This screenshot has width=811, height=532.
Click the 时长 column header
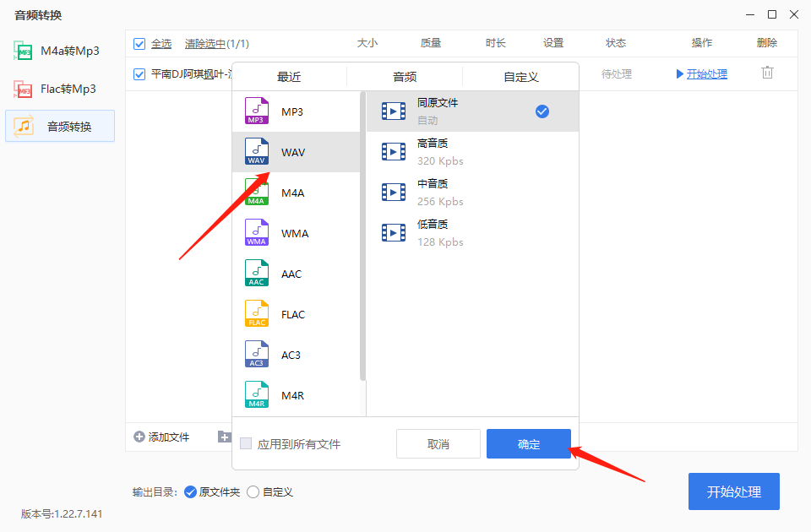pyautogui.click(x=496, y=43)
